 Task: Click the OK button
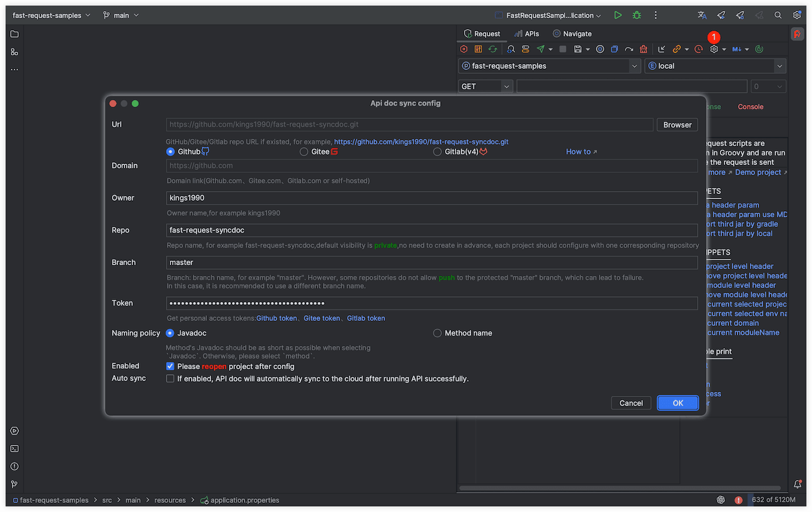[x=677, y=403]
